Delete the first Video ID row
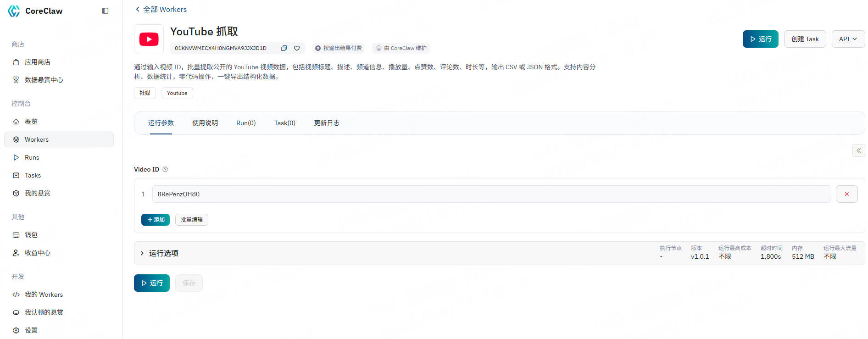 pos(846,194)
